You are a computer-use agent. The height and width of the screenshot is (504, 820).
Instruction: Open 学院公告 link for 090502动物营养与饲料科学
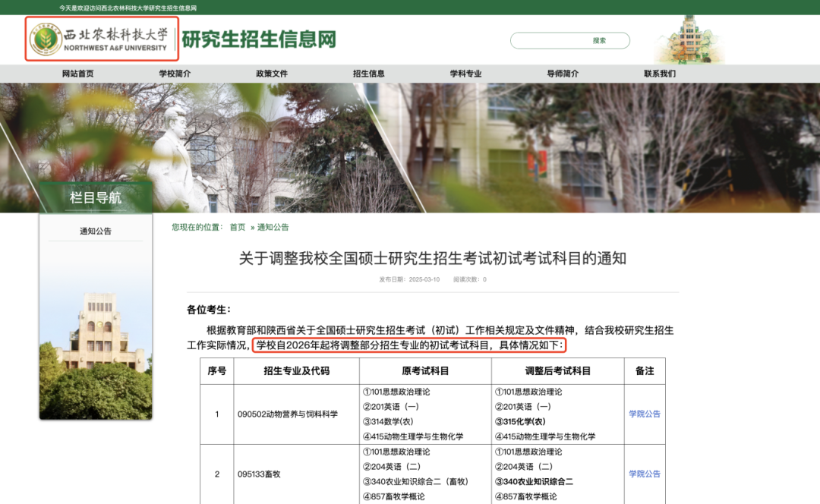[645, 414]
